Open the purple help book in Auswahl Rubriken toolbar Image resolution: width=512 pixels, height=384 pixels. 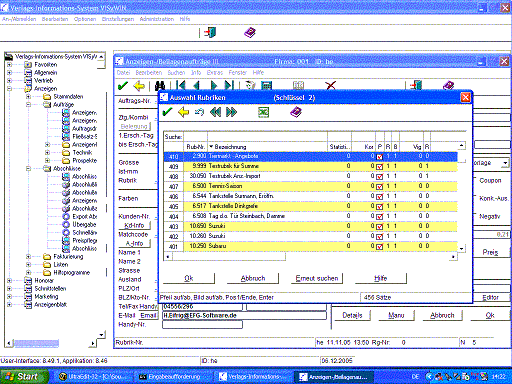[296, 112]
